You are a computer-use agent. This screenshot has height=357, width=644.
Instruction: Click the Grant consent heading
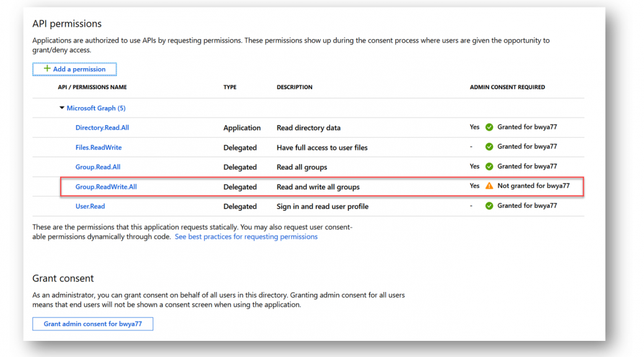click(x=63, y=278)
